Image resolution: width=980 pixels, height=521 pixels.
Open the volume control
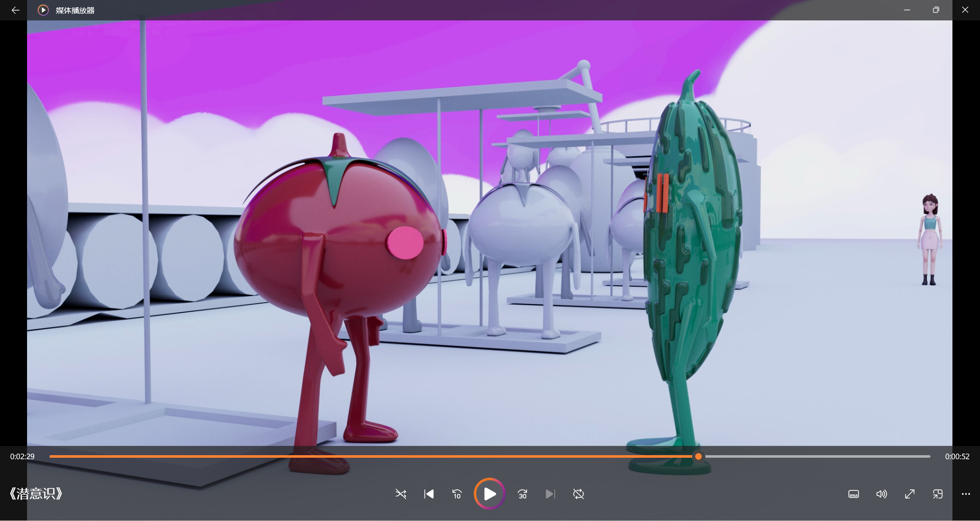(881, 494)
